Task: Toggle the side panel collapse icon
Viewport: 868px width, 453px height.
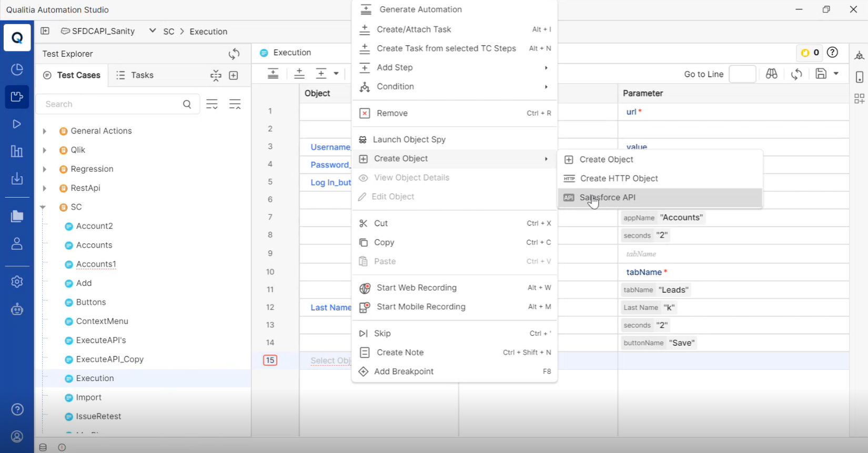Action: [45, 31]
